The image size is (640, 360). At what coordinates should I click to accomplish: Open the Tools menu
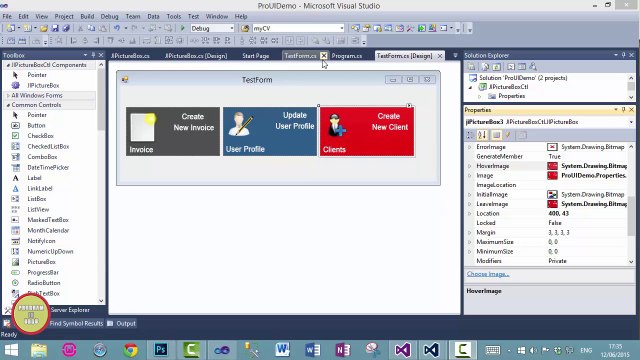pyautogui.click(x=173, y=16)
